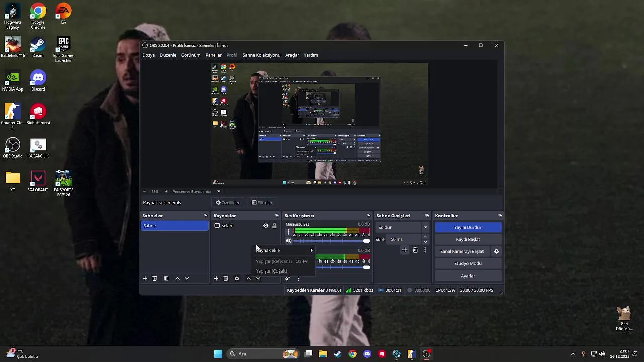The image size is (644, 362).
Task: Undock the Sahne Geçişleri panel
Action: 427,216
